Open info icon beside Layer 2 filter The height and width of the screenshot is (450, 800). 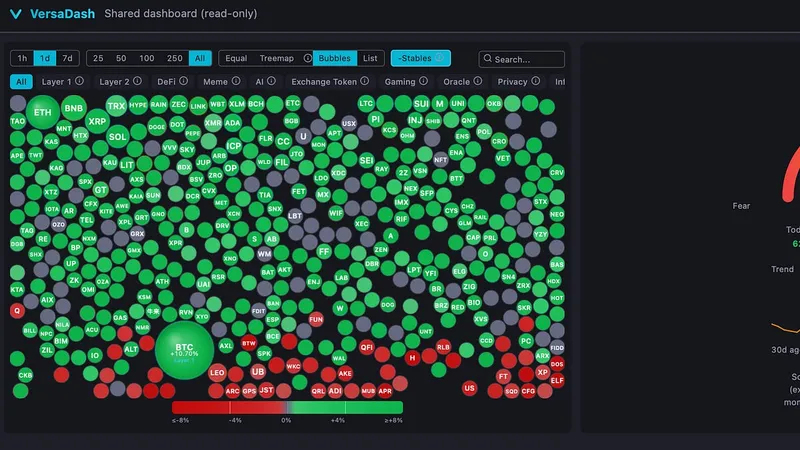point(137,81)
